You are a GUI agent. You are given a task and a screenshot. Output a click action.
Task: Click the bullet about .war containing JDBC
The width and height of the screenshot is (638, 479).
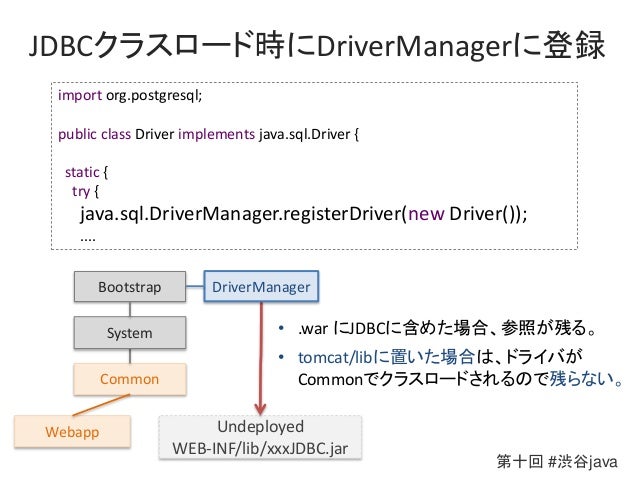(446, 328)
